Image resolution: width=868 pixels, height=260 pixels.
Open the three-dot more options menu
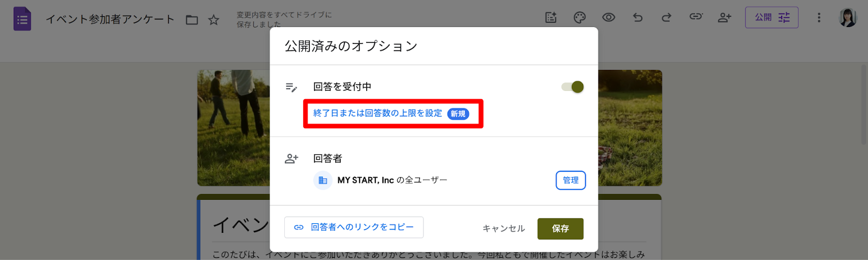819,18
